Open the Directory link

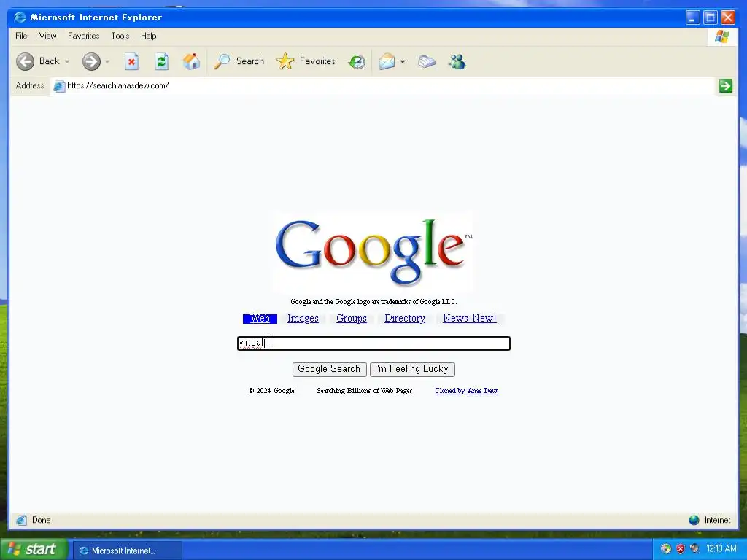[405, 319]
